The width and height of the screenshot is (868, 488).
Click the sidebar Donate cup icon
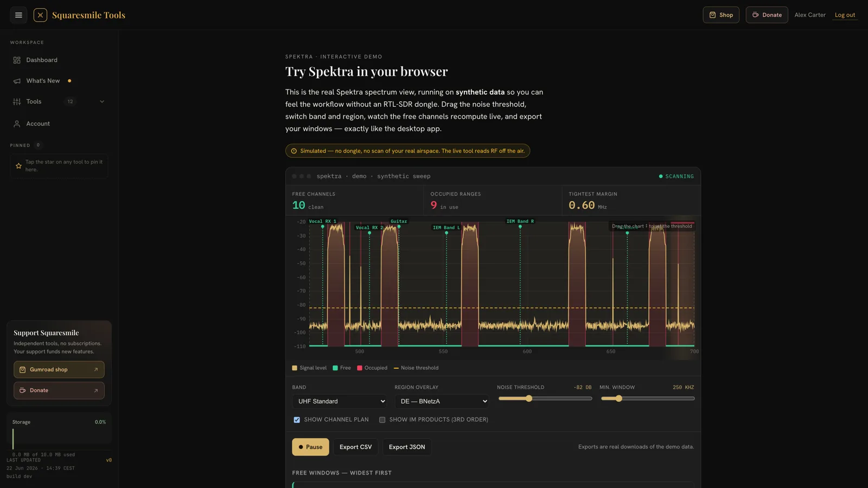point(22,390)
